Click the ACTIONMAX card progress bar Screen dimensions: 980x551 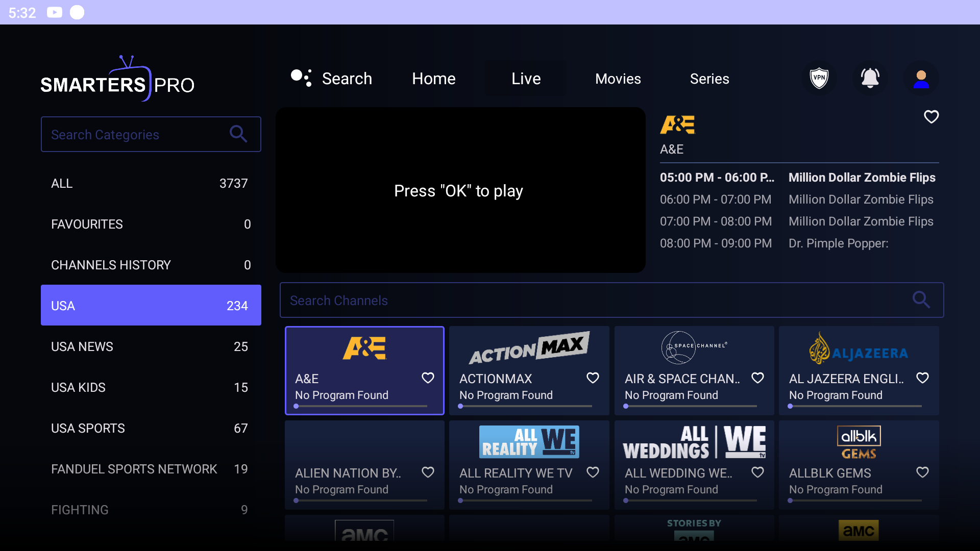click(x=526, y=406)
